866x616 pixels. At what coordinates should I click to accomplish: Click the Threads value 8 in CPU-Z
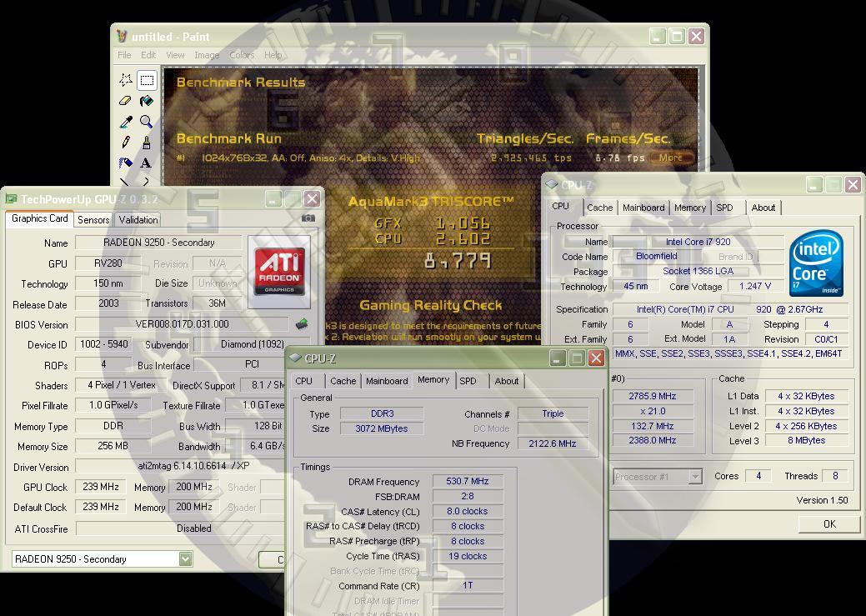(835, 476)
